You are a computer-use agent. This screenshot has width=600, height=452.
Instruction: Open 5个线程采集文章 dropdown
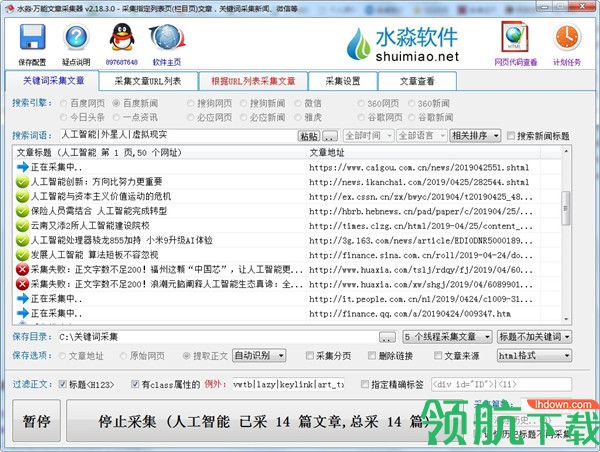[x=447, y=337]
